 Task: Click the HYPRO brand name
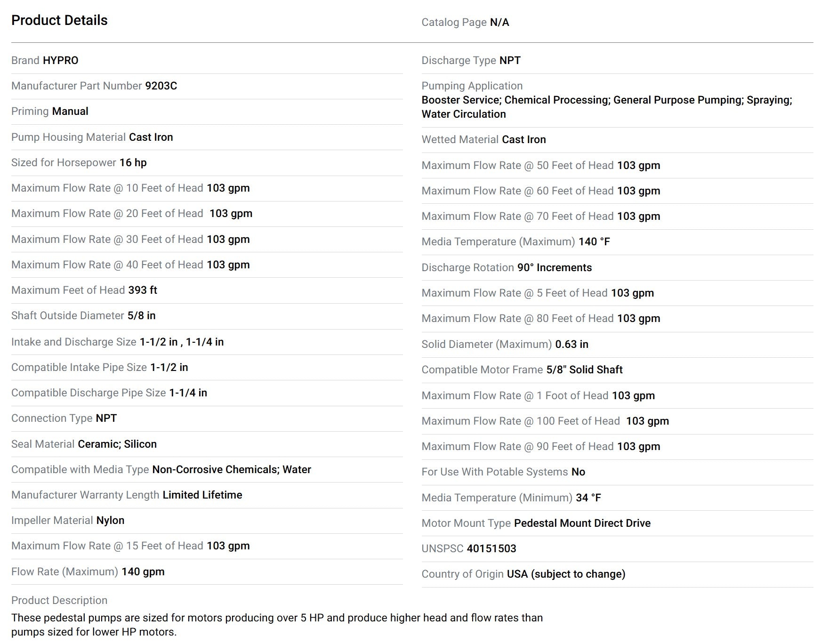click(61, 60)
